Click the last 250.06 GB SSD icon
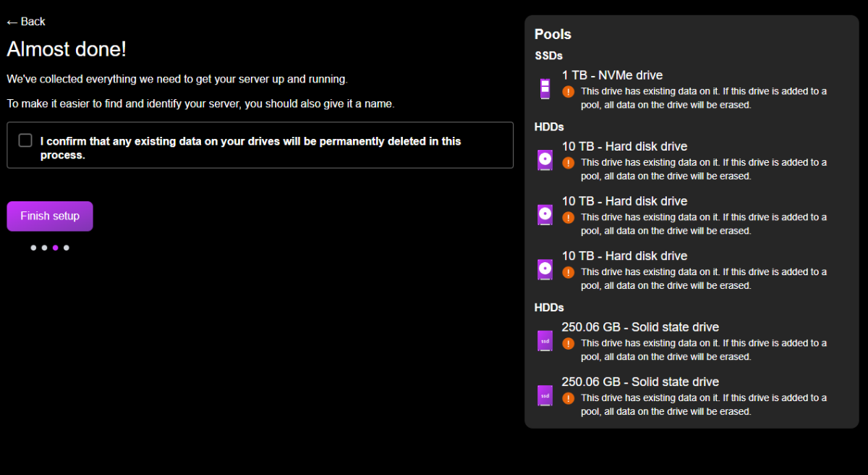The height and width of the screenshot is (475, 868). pos(545,395)
